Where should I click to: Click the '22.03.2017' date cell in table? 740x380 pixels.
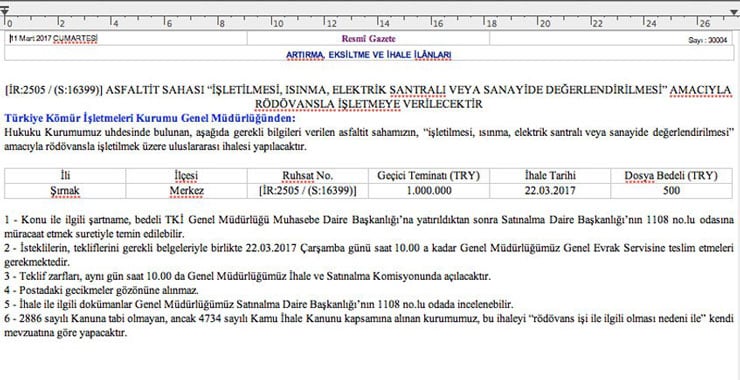550,191
